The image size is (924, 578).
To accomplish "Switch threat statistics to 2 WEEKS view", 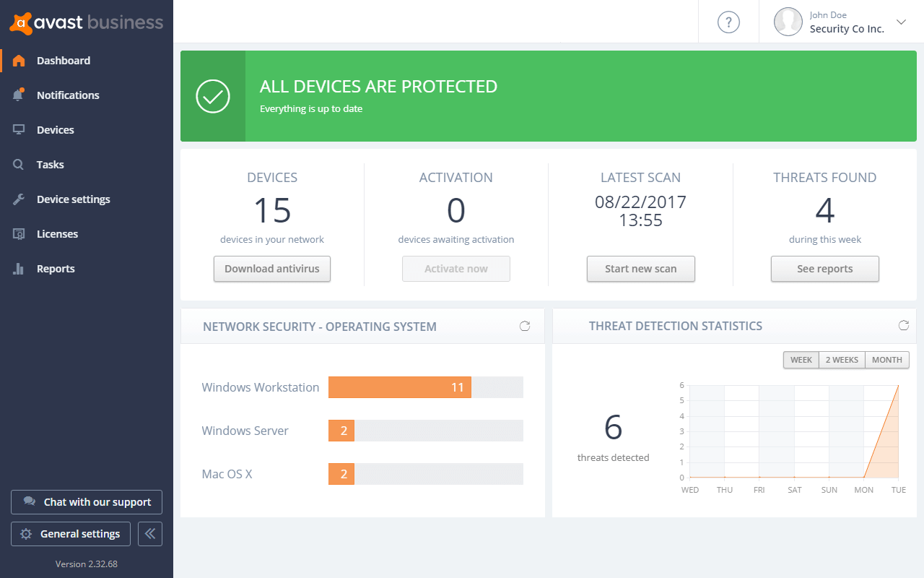I will pos(842,359).
